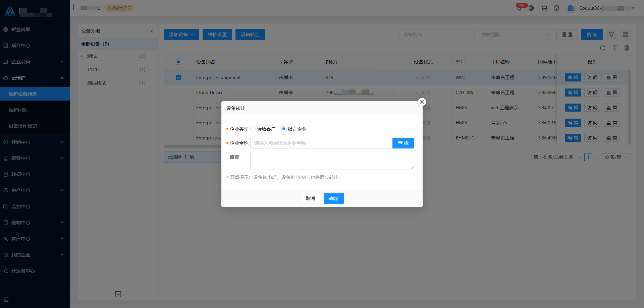This screenshot has width=644, height=308.
Task: Click 访问 for the WIN device row
Action: coord(592,77)
